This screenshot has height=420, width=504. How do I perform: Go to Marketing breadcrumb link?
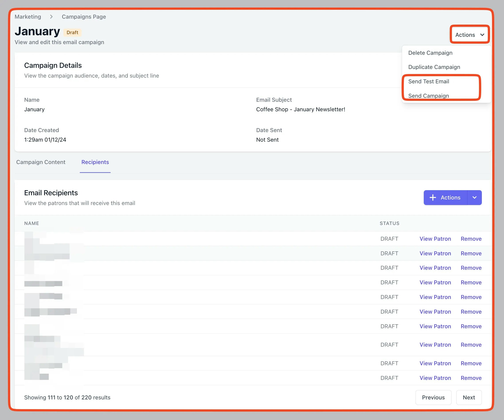pyautogui.click(x=28, y=17)
